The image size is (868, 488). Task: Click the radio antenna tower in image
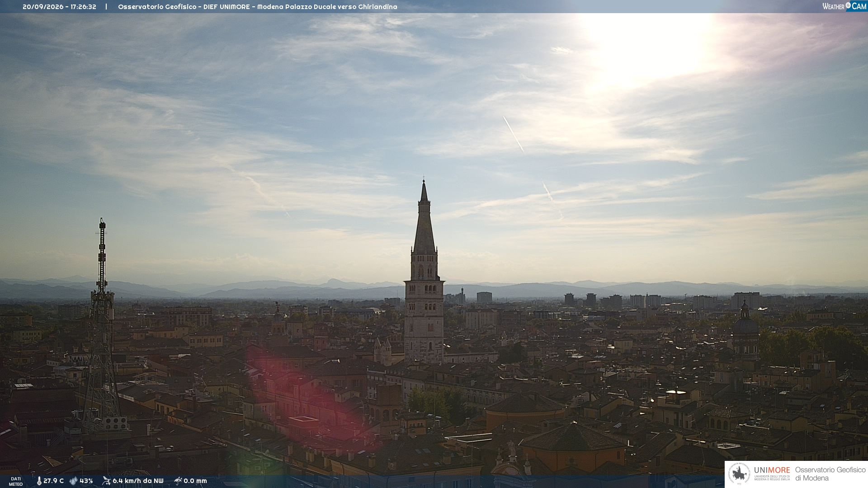pos(102,325)
